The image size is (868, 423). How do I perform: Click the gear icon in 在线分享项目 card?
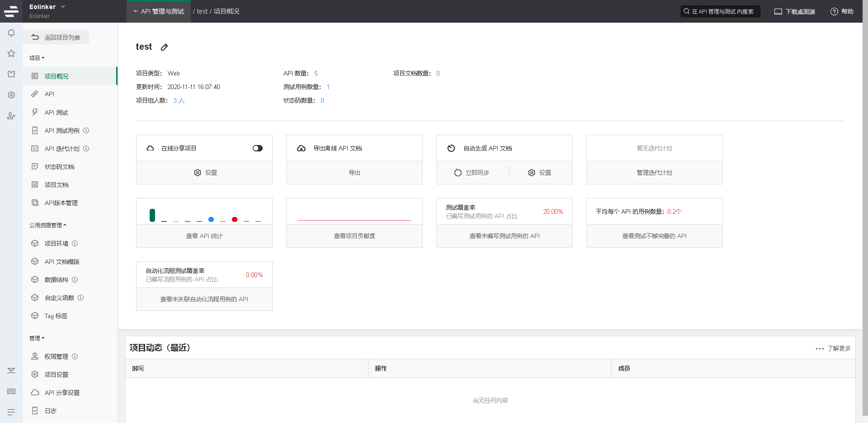tap(198, 173)
